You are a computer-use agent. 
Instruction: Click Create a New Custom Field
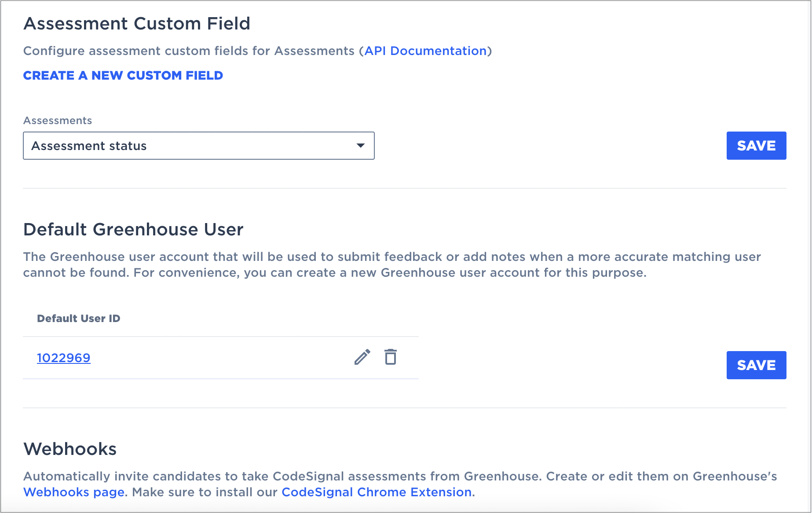(123, 76)
